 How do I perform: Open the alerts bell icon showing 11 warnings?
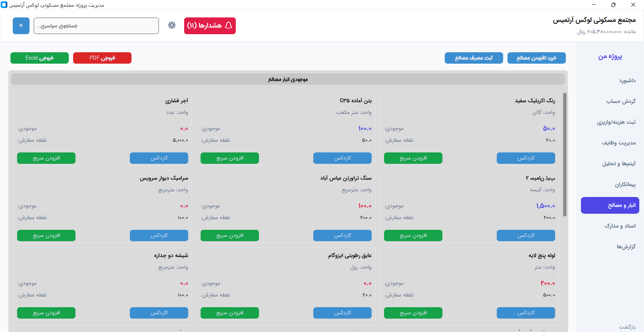tap(210, 26)
